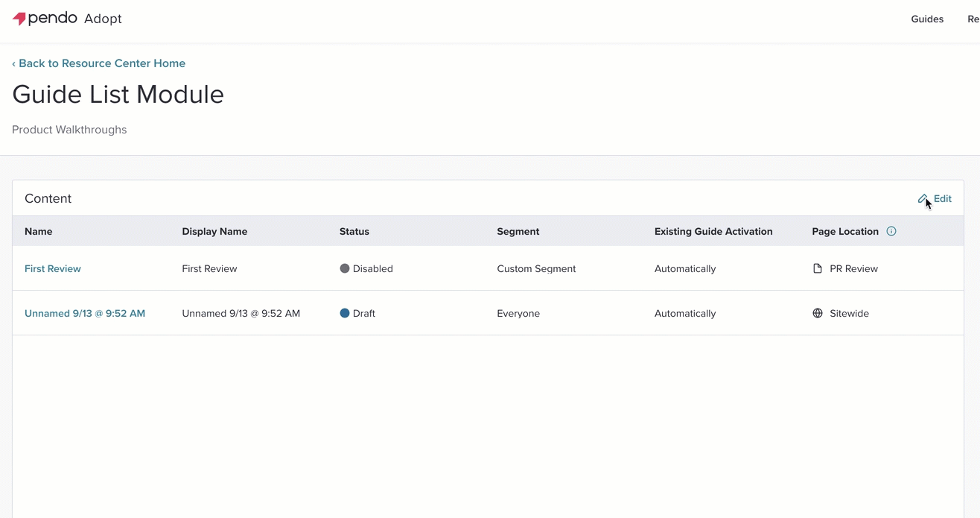The width and height of the screenshot is (980, 518).
Task: Click the Display Name column header
Action: 214,231
